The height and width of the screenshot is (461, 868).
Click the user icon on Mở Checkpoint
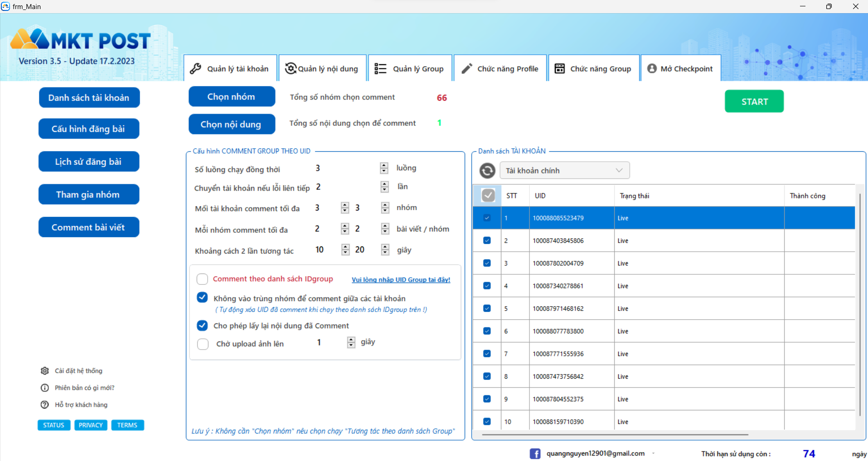click(x=652, y=68)
